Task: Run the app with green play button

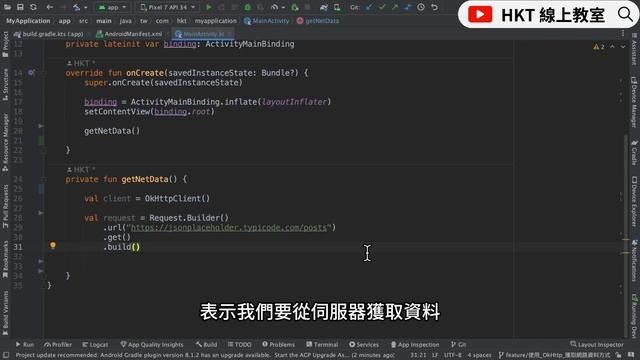Action: point(209,7)
